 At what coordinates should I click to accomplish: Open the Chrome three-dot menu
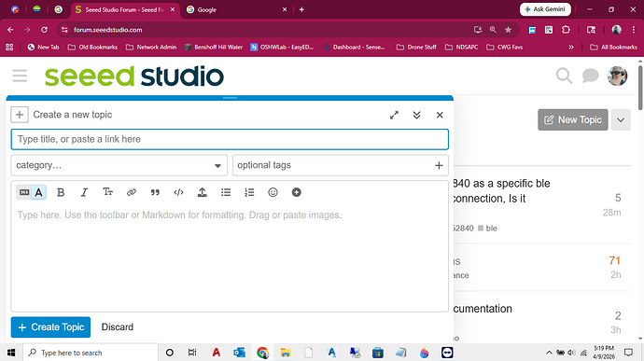[x=634, y=30]
